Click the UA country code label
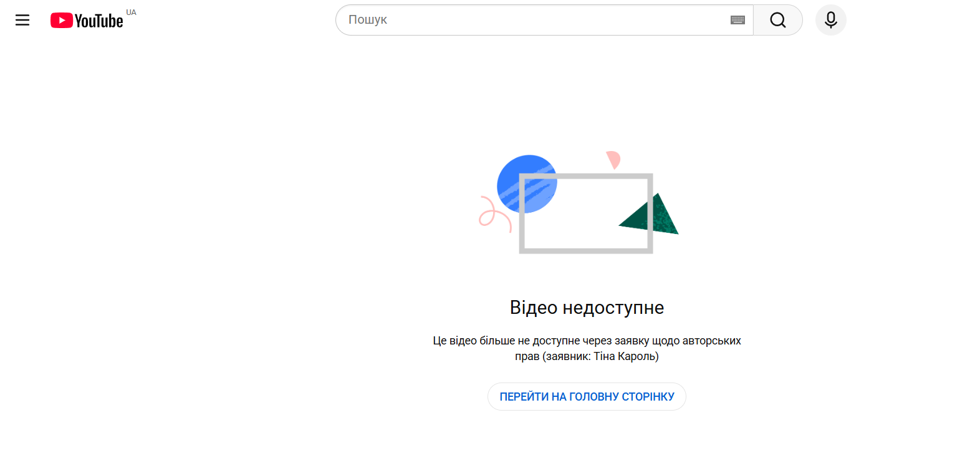Viewport: 980px width, 463px height. coord(131,12)
